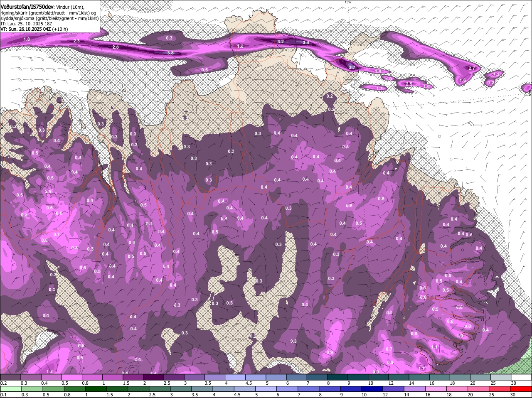Screen dimensions: 532x398
Task: Select the dark teal snow swatch between 8 and 9
Action: coord(337,377)
